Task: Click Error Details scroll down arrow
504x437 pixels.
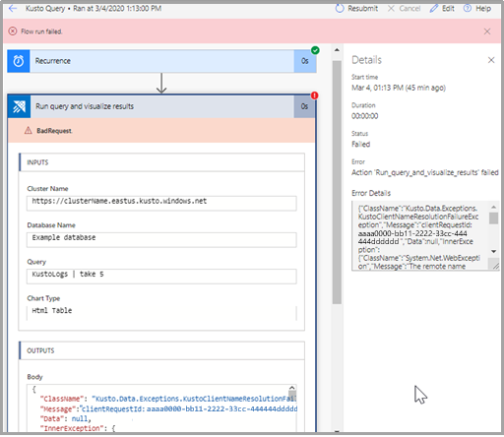Action: click(493, 252)
